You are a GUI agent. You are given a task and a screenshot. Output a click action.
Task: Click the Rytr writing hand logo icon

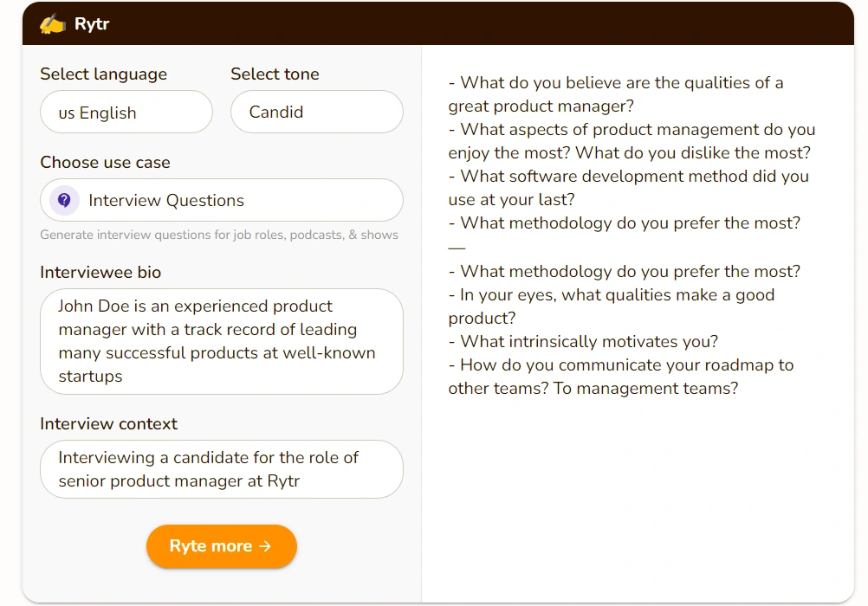52,23
